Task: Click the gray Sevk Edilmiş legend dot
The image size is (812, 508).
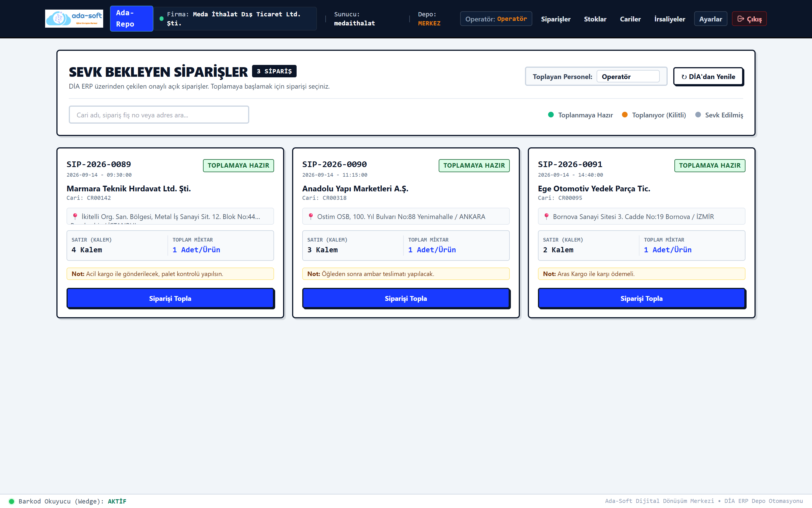Action: (x=698, y=115)
